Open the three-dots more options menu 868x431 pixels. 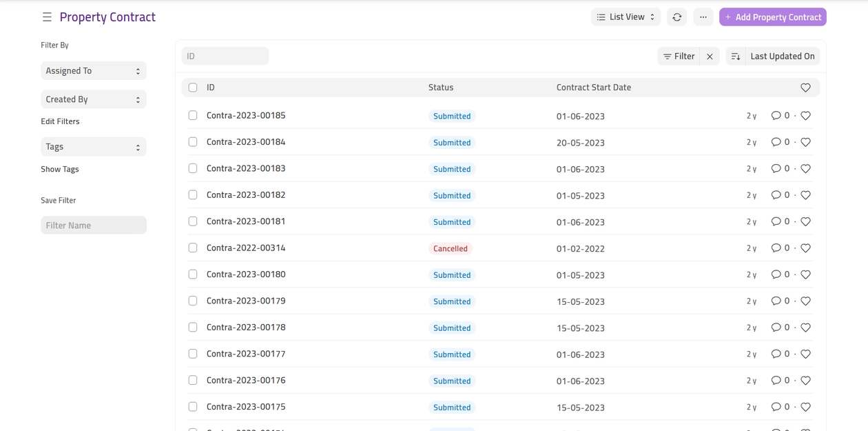703,17
